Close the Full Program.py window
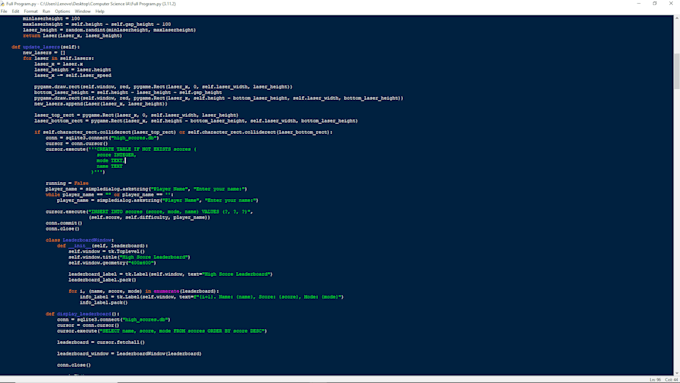Screen dimensions: 680x383 click(671, 3)
